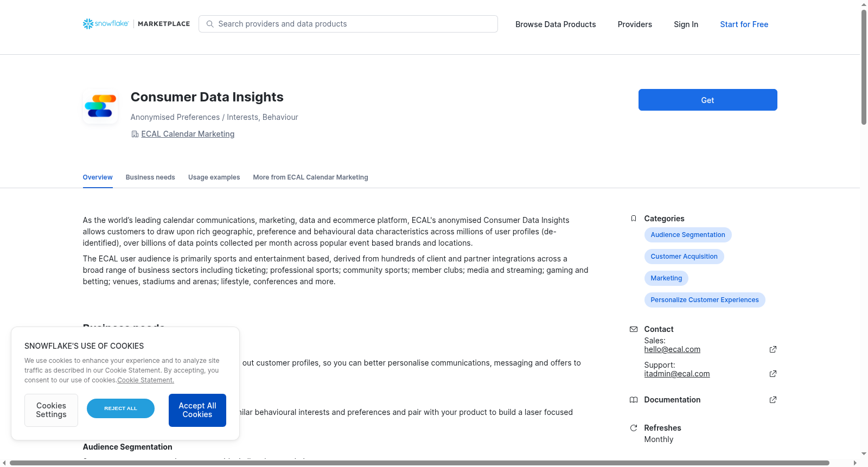The width and height of the screenshot is (868, 467).
Task: Click the provider building icon near ECAL
Action: coord(135,134)
